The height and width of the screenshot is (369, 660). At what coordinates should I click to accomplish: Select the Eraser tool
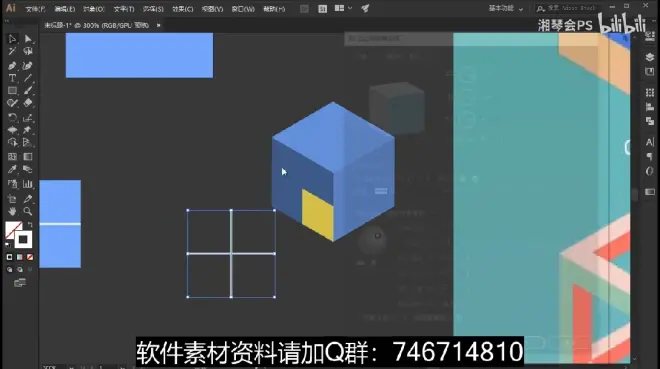(28, 103)
